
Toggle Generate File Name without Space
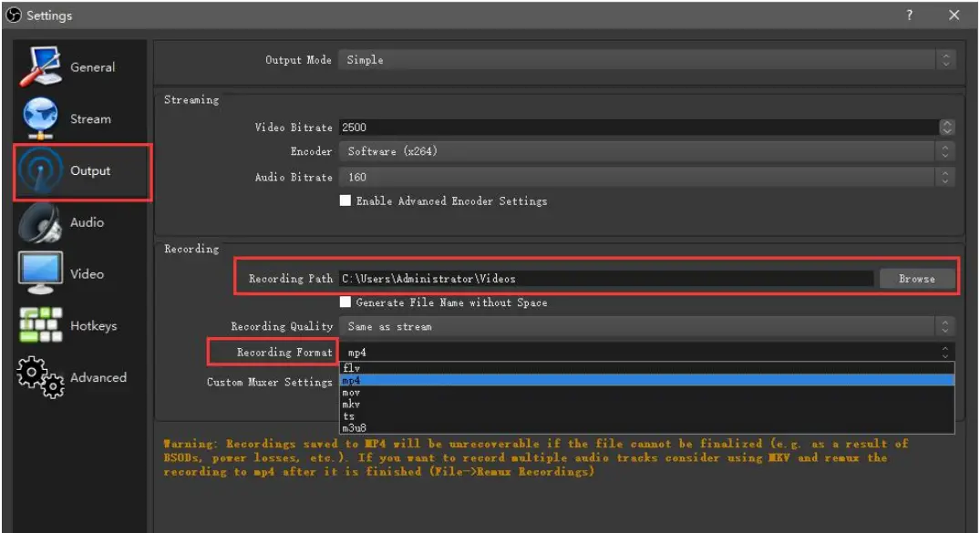tap(345, 302)
